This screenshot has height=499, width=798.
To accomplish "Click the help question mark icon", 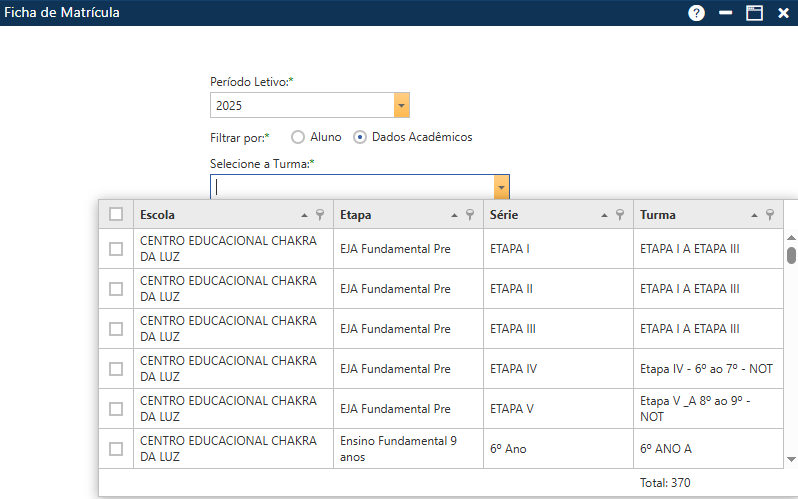I will (x=697, y=13).
